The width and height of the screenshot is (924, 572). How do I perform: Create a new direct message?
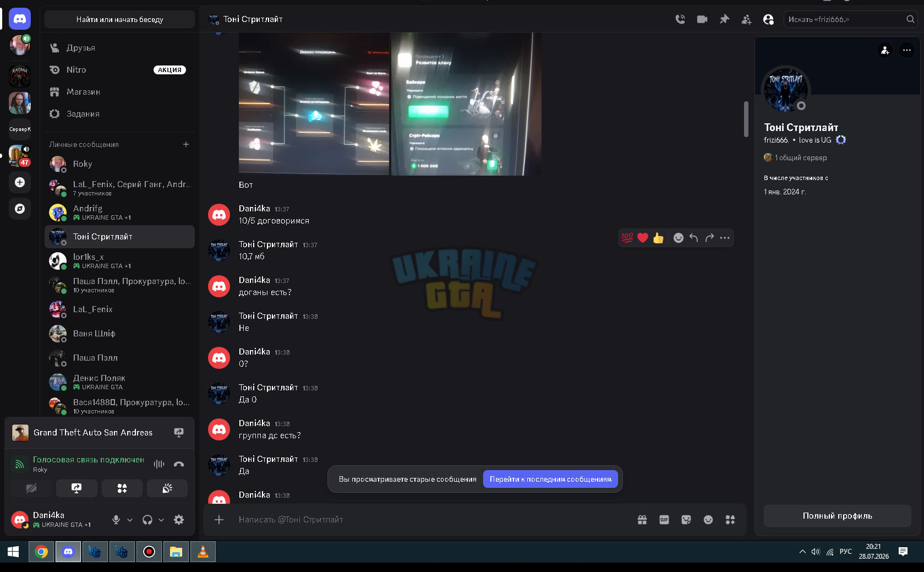pyautogui.click(x=186, y=144)
